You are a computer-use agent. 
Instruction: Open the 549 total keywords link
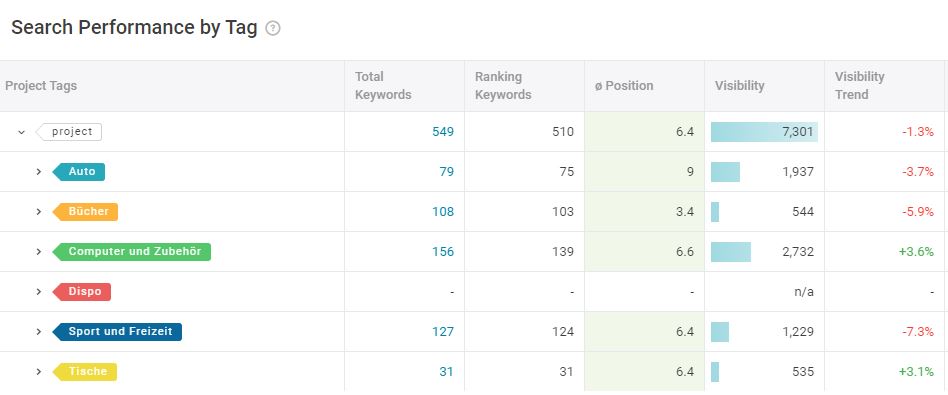[443, 132]
